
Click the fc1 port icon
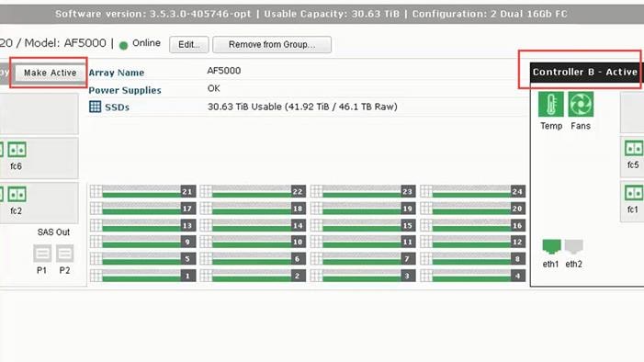click(634, 193)
